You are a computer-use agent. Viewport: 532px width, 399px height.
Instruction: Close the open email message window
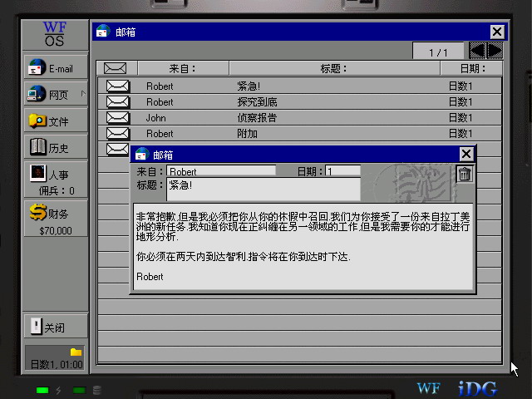click(x=466, y=154)
